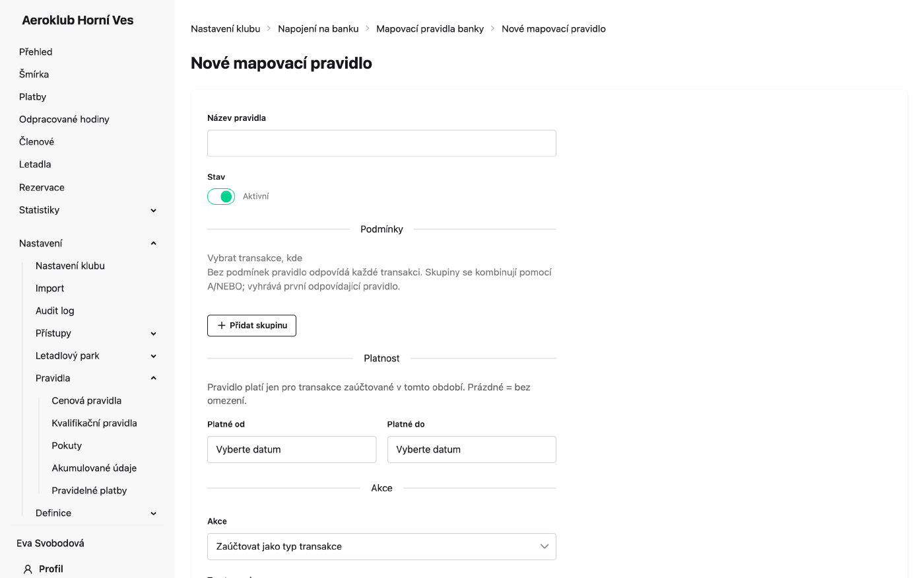Open the Akce dropdown
Image resolution: width=924 pixels, height=578 pixels.
pos(381,546)
